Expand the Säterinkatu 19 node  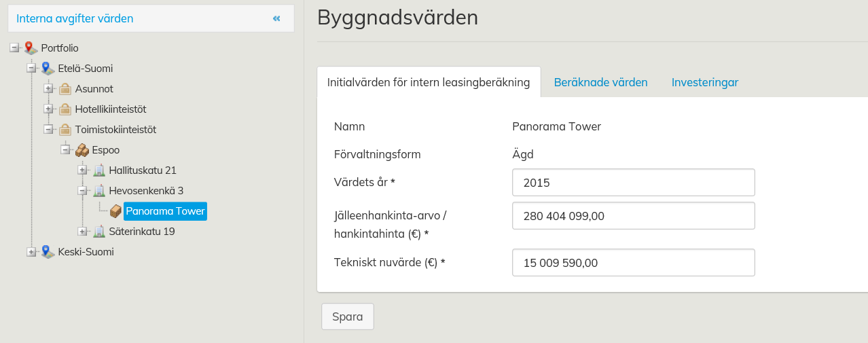coord(82,232)
